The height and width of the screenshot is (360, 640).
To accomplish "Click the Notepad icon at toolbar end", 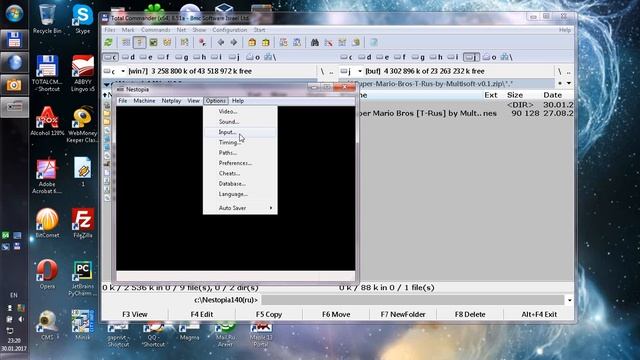I will coord(373,42).
